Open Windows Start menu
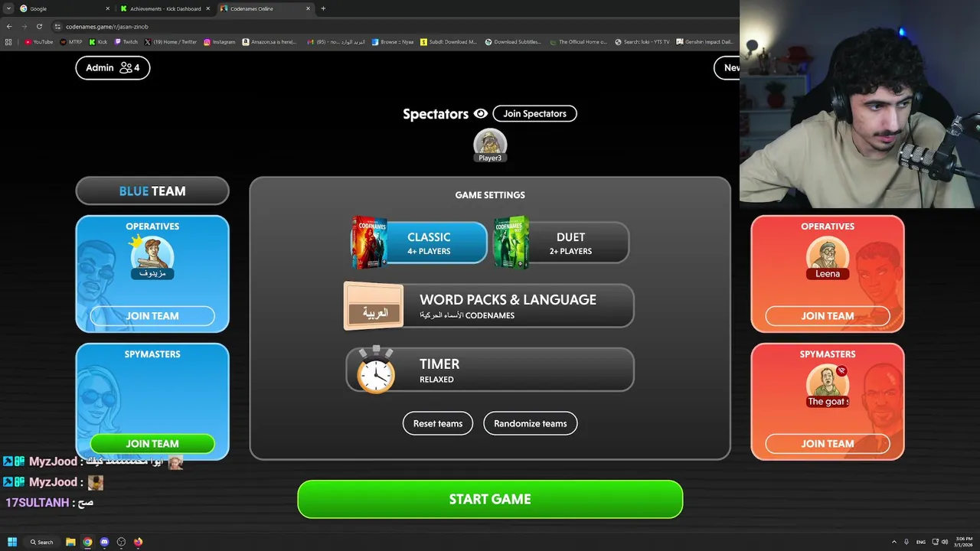Viewport: 980px width, 551px height. click(x=12, y=542)
